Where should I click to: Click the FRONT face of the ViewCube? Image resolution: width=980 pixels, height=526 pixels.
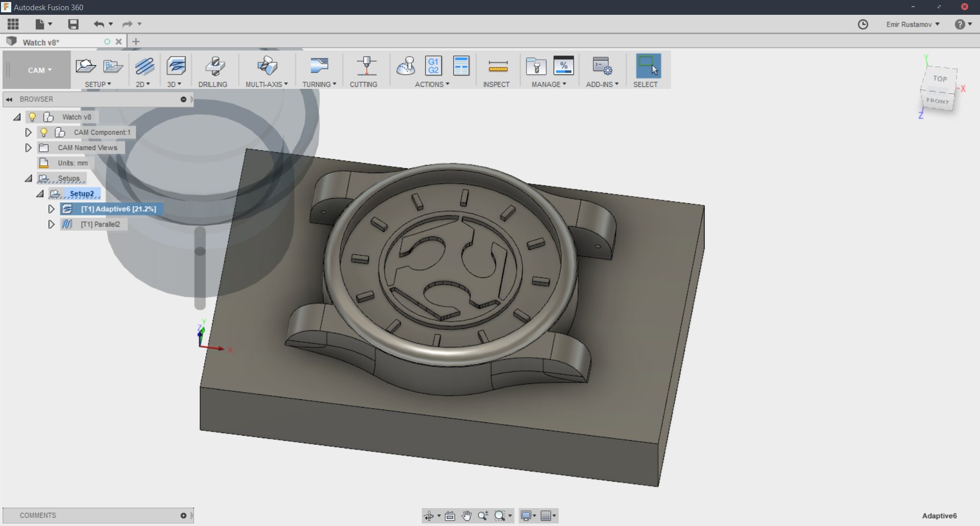pos(938,101)
